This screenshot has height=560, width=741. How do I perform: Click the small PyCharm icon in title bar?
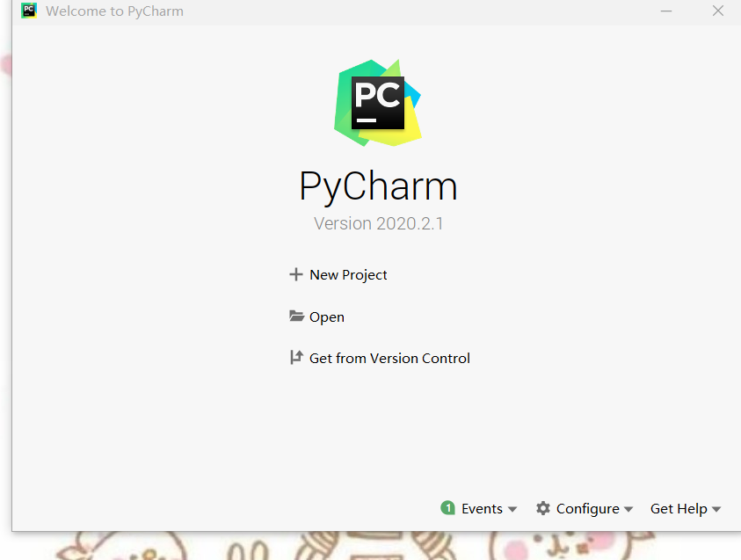pos(29,11)
